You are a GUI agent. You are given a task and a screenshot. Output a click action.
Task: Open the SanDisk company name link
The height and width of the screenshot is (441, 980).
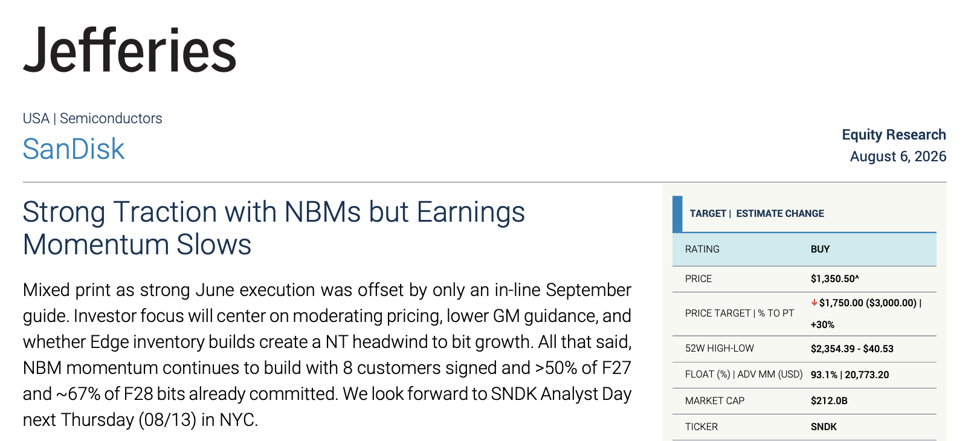click(73, 149)
